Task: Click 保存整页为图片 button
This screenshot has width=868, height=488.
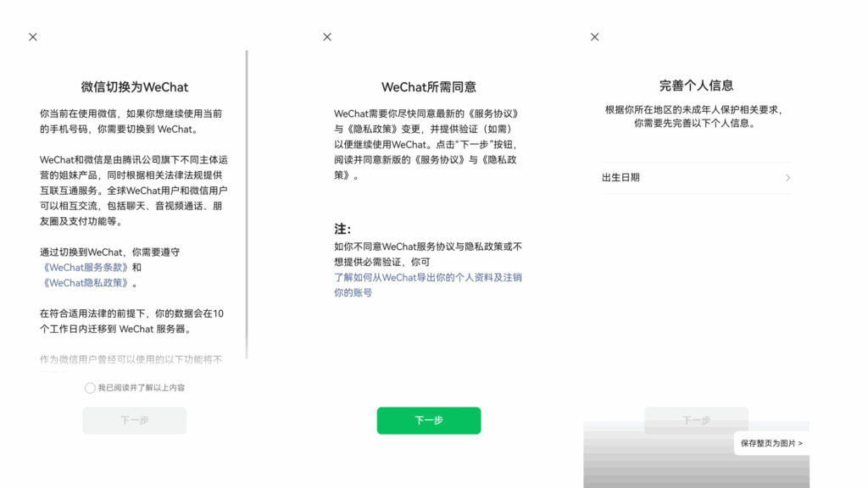Action: 771,443
